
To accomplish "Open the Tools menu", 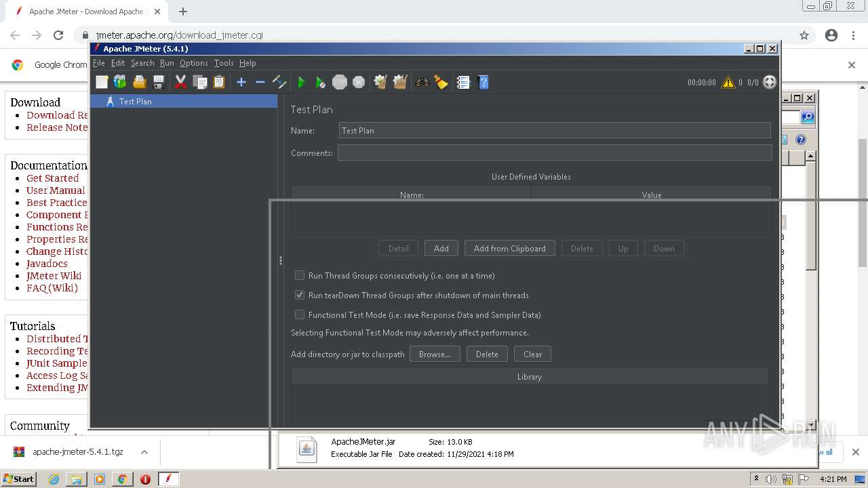I will 224,63.
